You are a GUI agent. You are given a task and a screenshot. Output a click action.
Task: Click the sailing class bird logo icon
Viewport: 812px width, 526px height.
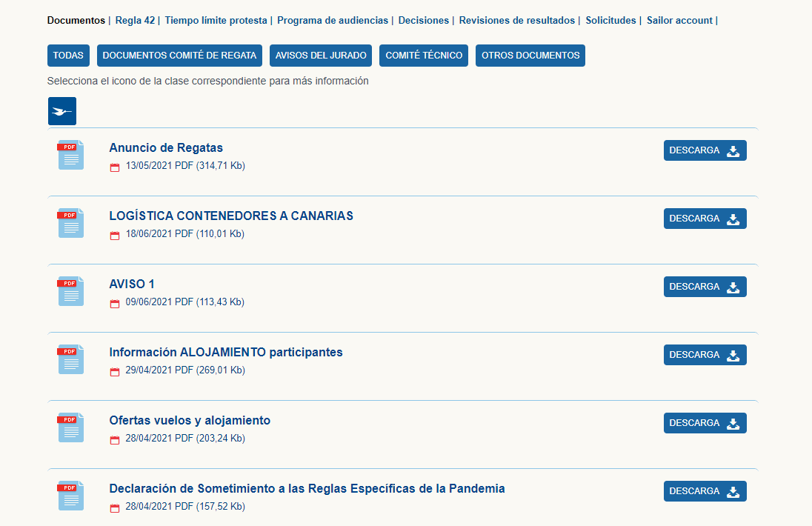[62, 111]
